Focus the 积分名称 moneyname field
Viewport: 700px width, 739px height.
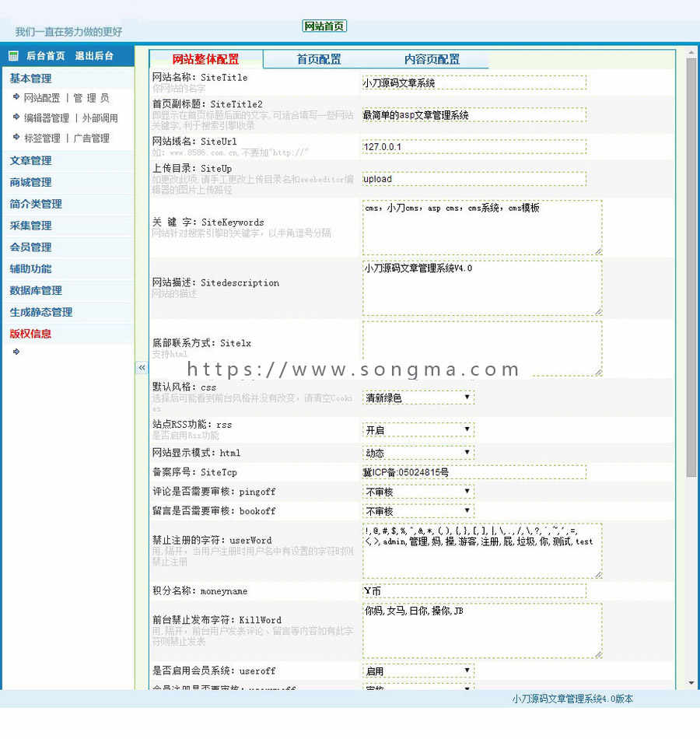(474, 591)
